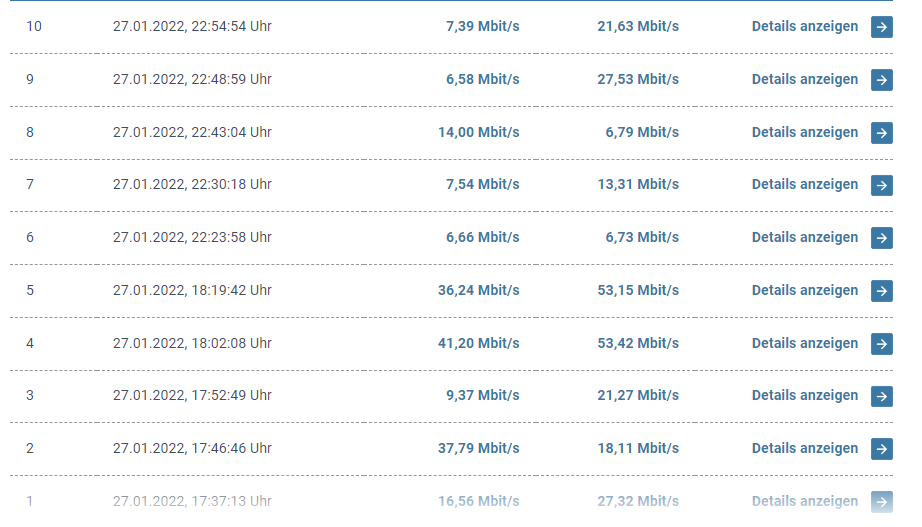922x527 pixels.
Task: View details link for the 17:52:49 test
Action: point(804,395)
